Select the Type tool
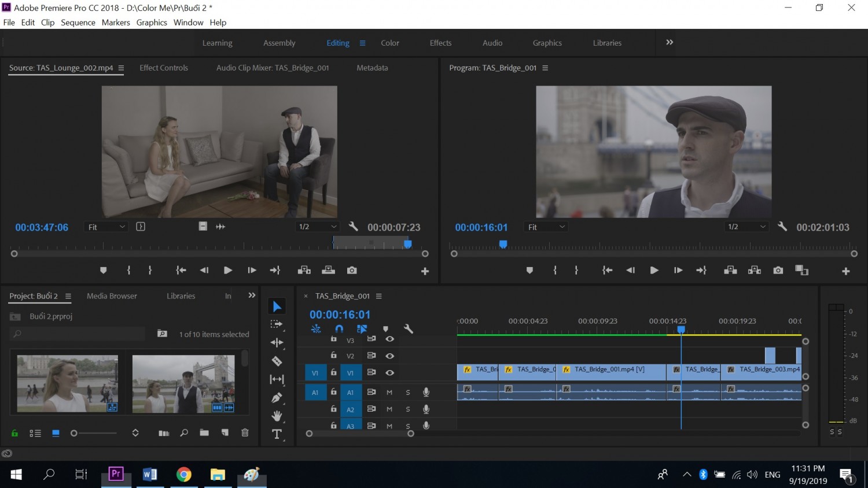This screenshot has width=868, height=488. pyautogui.click(x=277, y=434)
